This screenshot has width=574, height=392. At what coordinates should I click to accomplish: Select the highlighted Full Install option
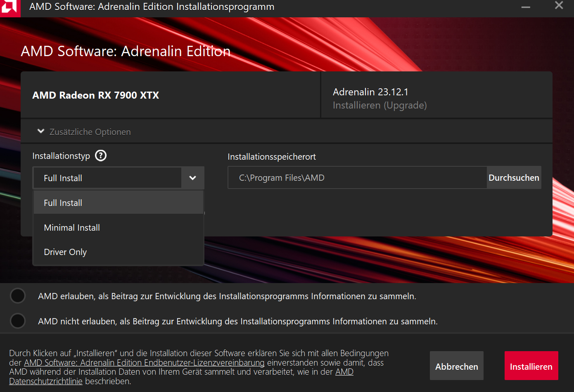[x=63, y=203]
